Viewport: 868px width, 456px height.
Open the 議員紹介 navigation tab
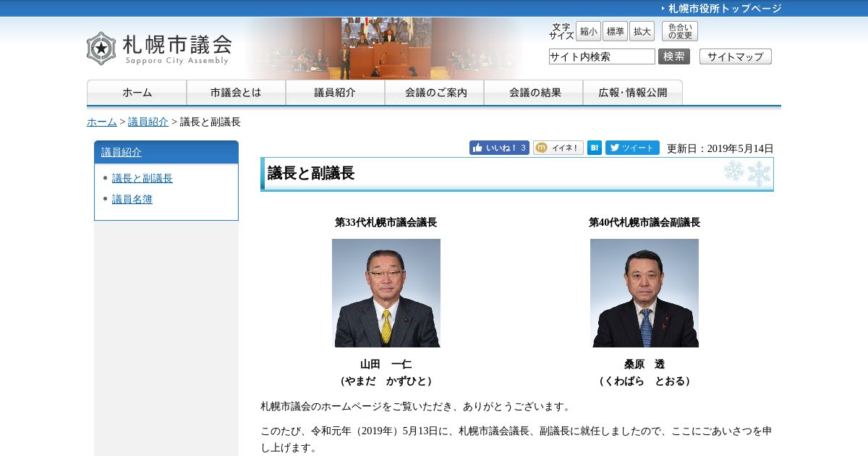335,93
